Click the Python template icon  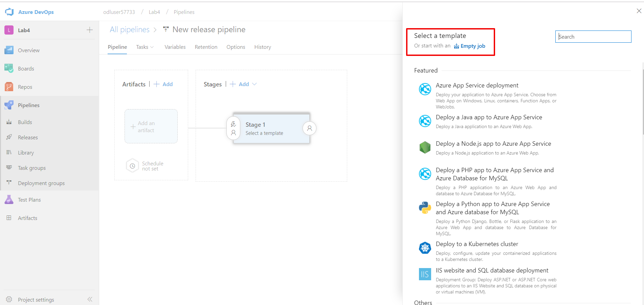pos(425,208)
